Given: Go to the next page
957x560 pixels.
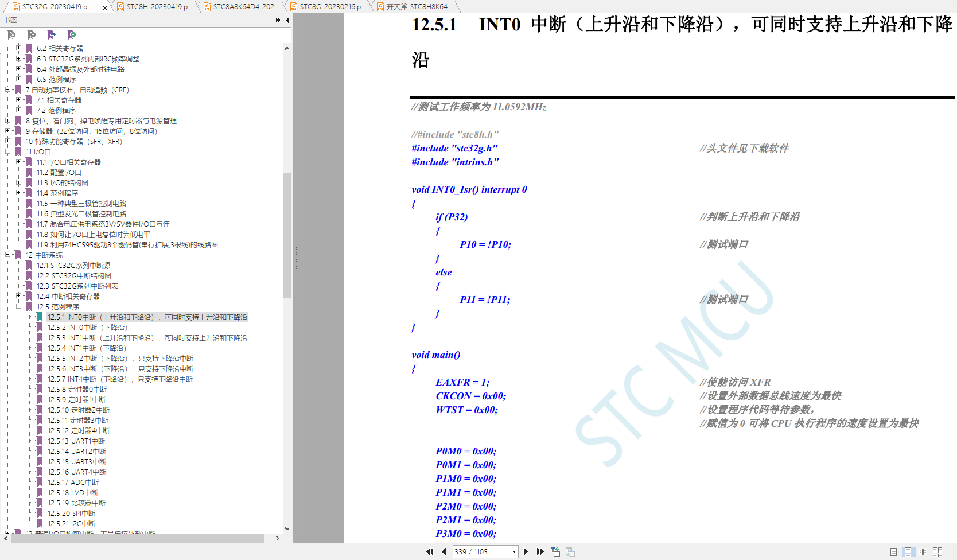Looking at the screenshot, I should (x=526, y=551).
